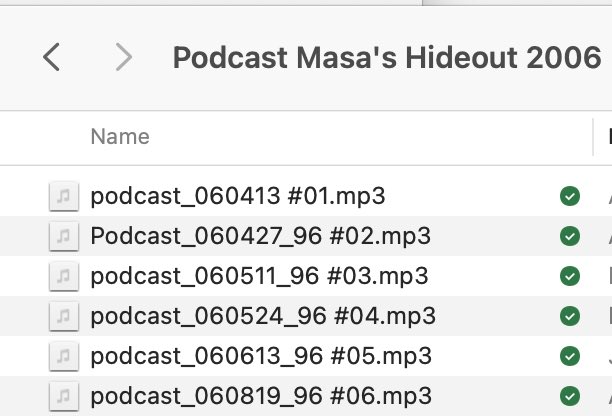The image size is (612, 420).
Task: Click the folder title Podcast Masa's Hideout 2006
Action: 387,57
